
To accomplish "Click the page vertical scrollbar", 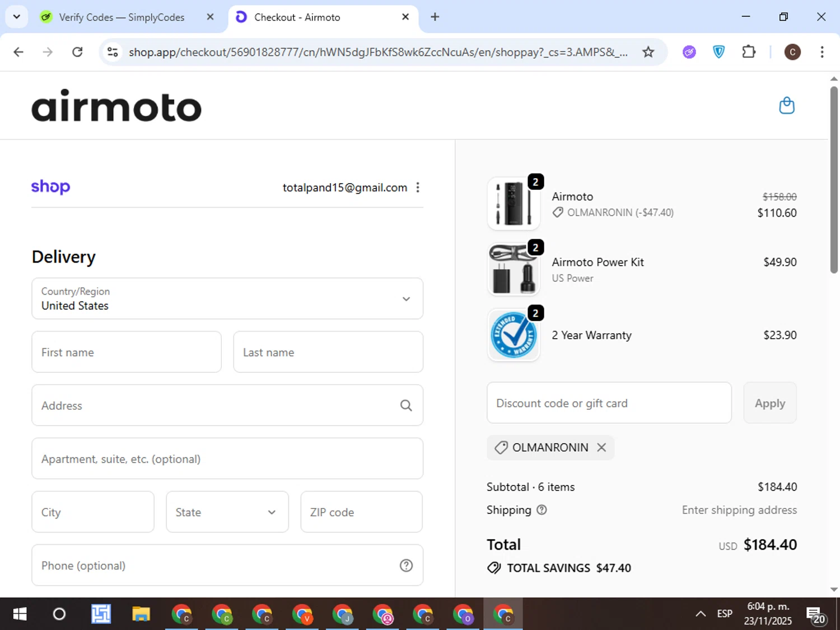I will (x=834, y=179).
